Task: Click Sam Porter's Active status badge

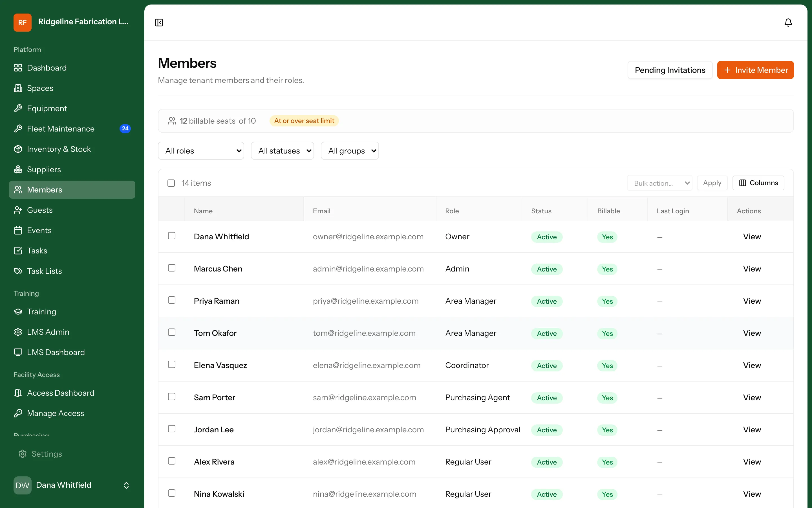Action: (x=547, y=398)
